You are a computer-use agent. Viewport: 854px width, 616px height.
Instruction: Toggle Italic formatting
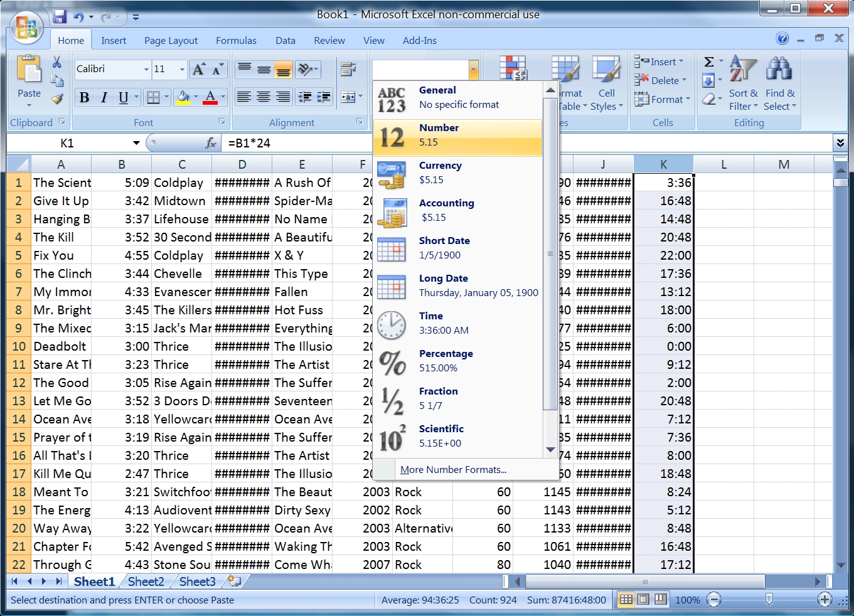point(104,97)
